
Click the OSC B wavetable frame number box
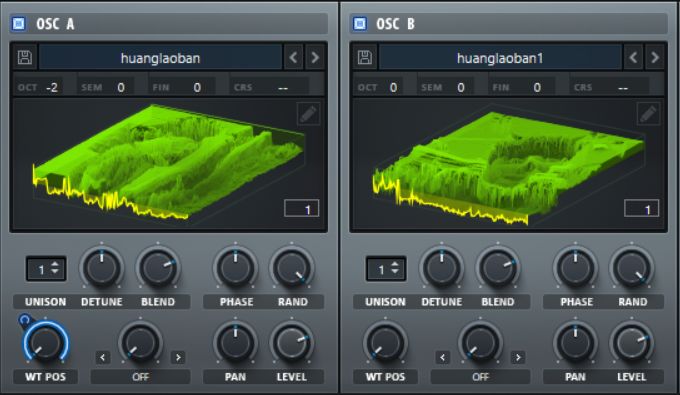coord(641,209)
